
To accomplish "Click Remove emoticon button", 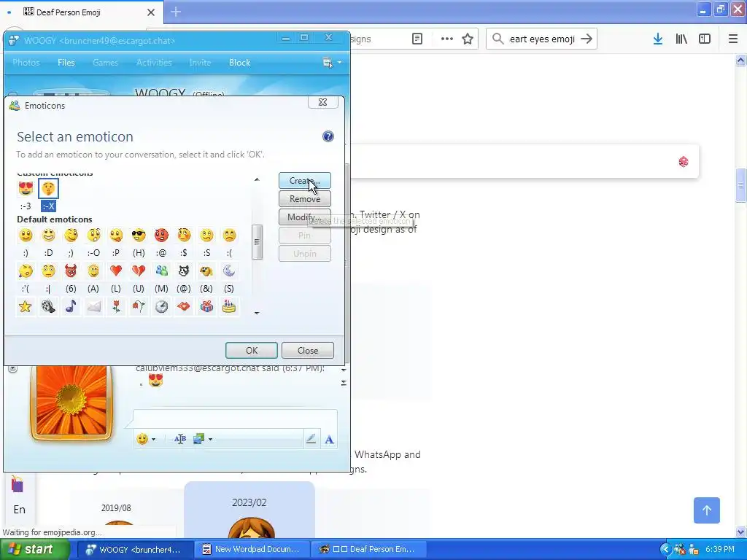I will click(304, 199).
